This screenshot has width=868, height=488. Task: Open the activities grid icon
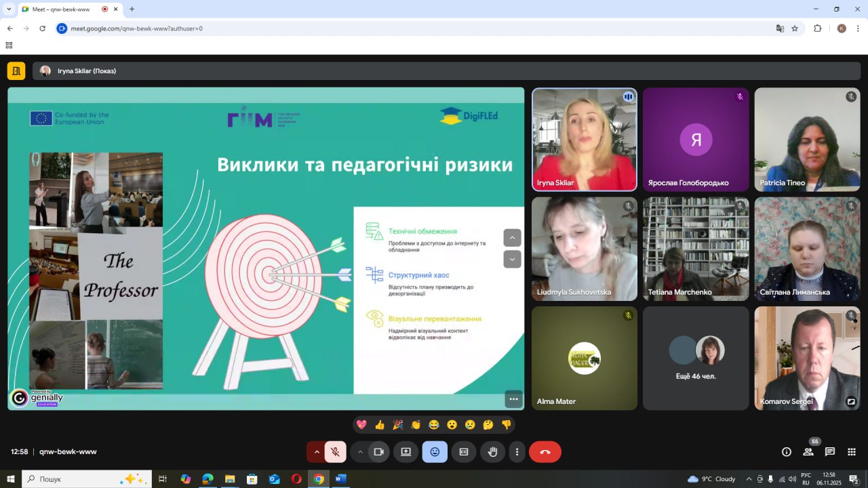click(852, 452)
